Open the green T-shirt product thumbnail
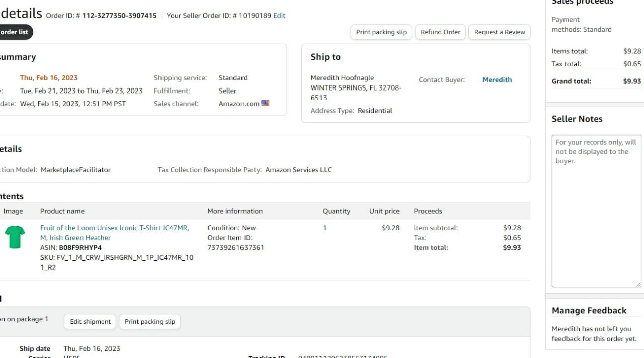 [x=15, y=237]
